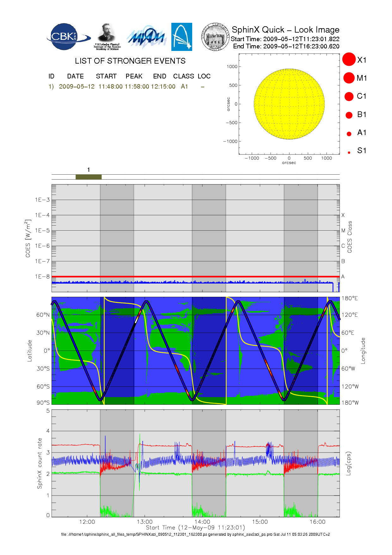Click the olive event 1 timeline bar
Viewport: 392px width, 555px height.
point(89,177)
